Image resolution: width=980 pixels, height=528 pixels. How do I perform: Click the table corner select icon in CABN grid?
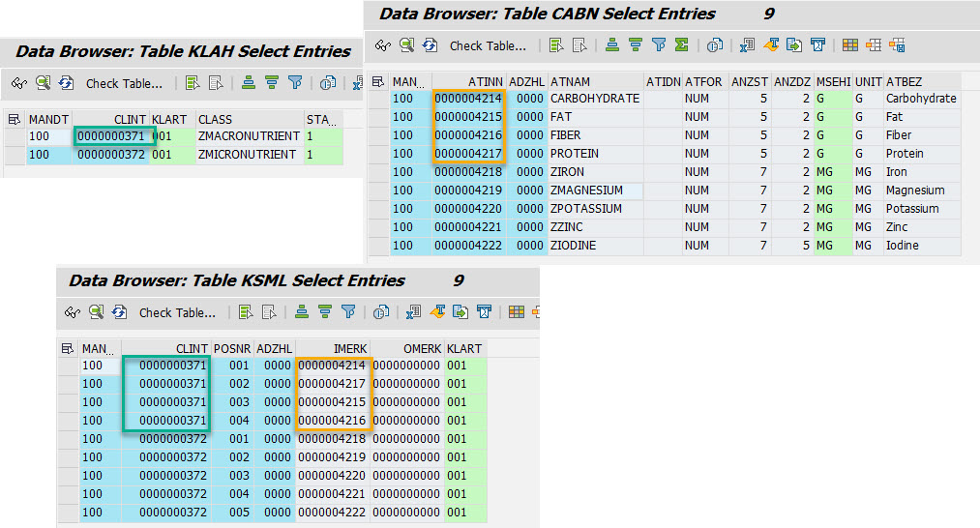(x=377, y=82)
